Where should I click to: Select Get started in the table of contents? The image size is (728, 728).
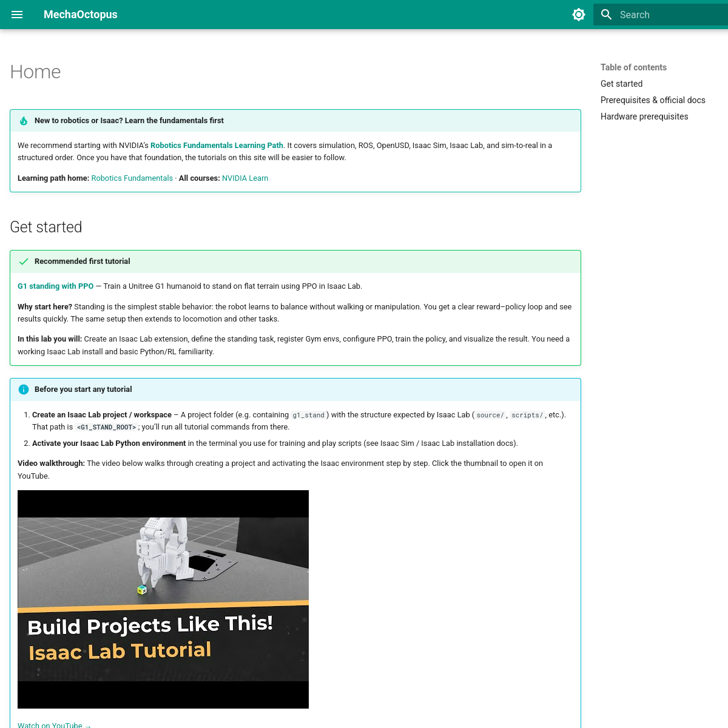[x=621, y=84]
